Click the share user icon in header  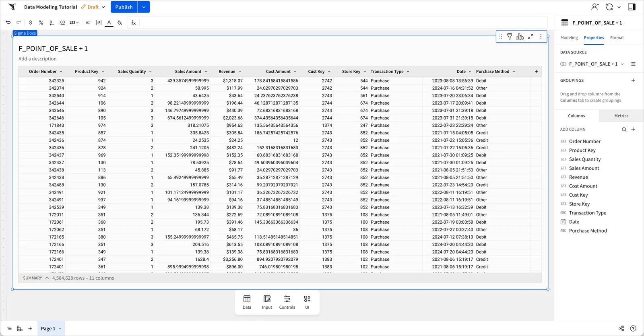[595, 7]
